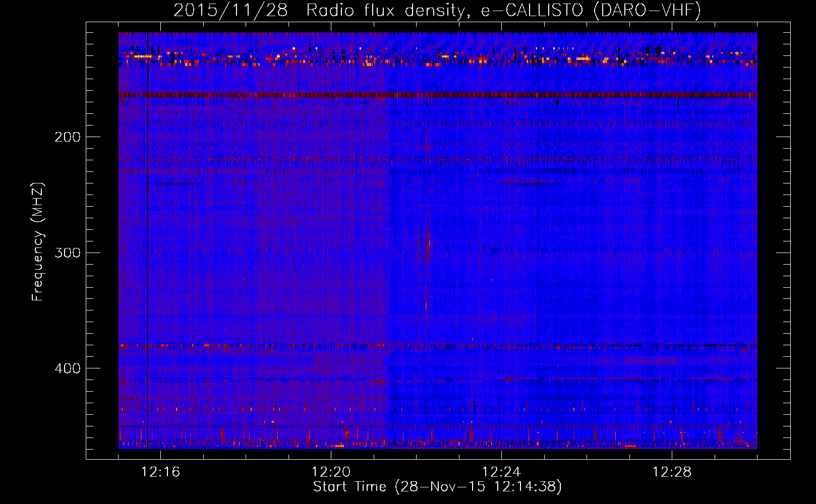This screenshot has height=504, width=816.
Task: Click the 12:20 time tick label
Action: click(331, 472)
